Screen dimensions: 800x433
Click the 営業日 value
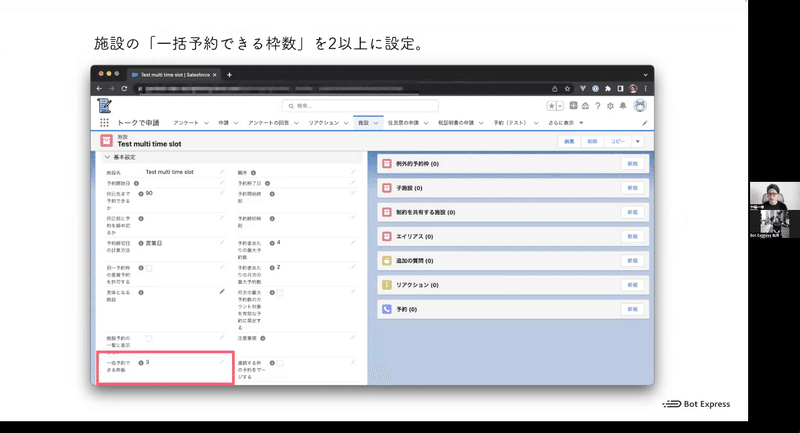(154, 243)
